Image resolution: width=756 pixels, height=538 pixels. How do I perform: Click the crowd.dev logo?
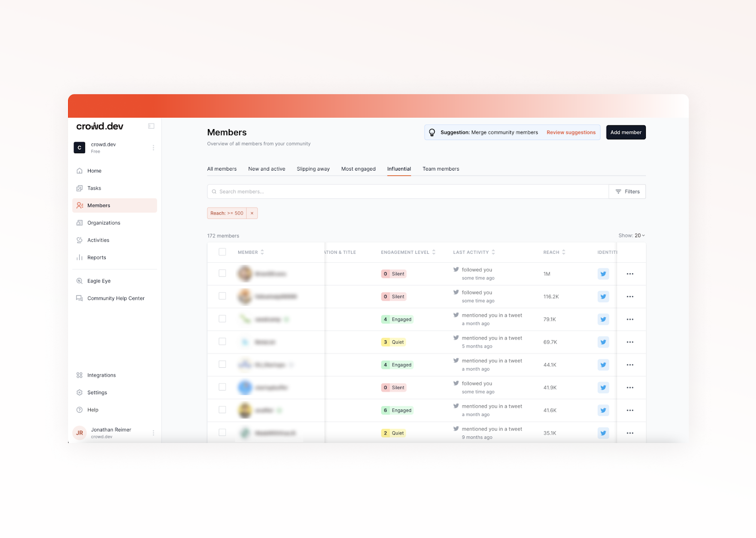tap(100, 126)
